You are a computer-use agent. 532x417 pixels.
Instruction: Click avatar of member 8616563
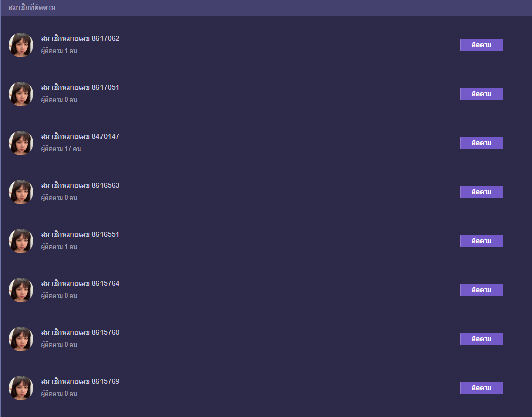21,192
